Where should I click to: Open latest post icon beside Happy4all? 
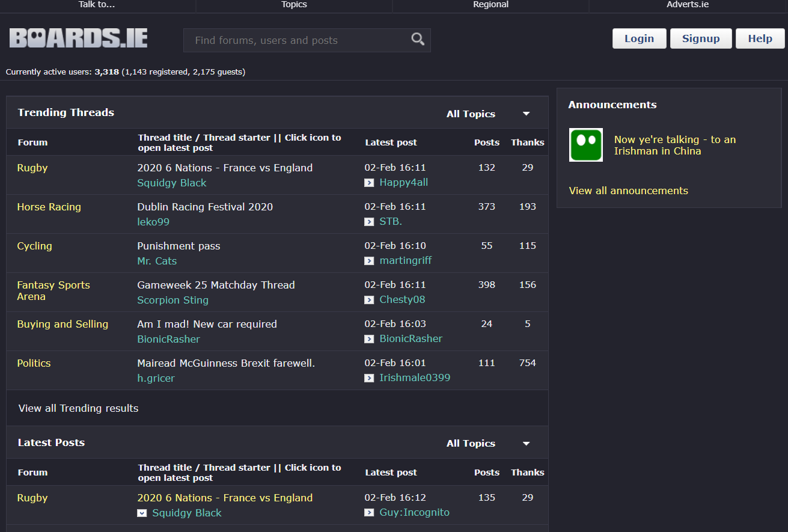369,183
